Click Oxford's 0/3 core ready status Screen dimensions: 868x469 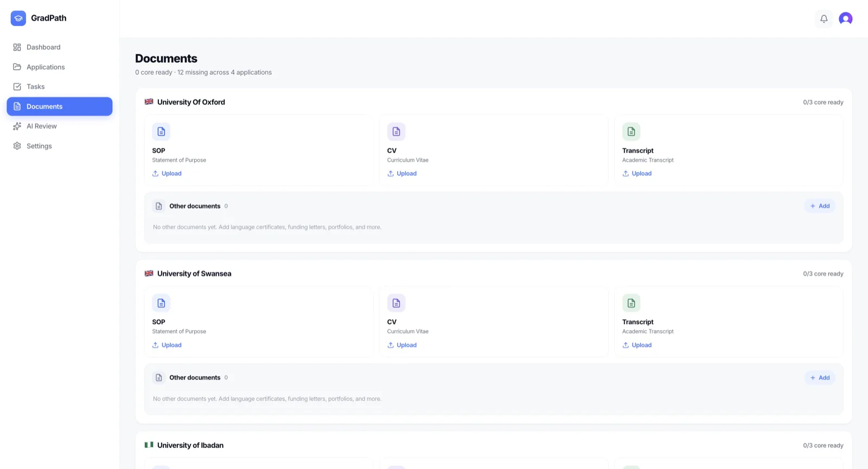point(823,102)
